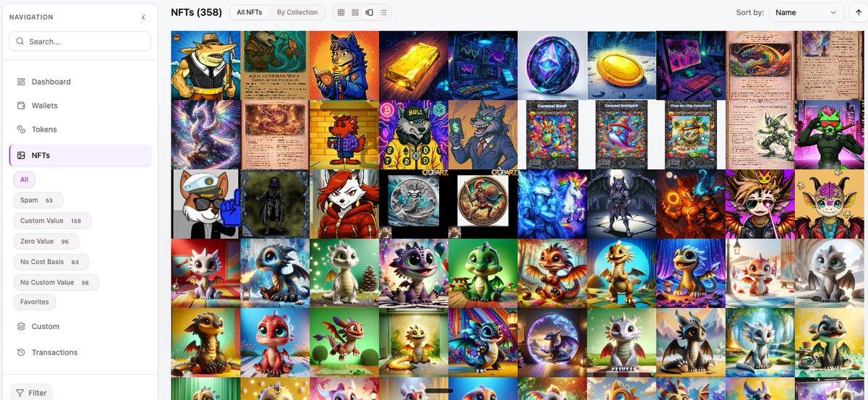Select the gallery card view icon
Viewport: 868px width, 400px height.
370,12
